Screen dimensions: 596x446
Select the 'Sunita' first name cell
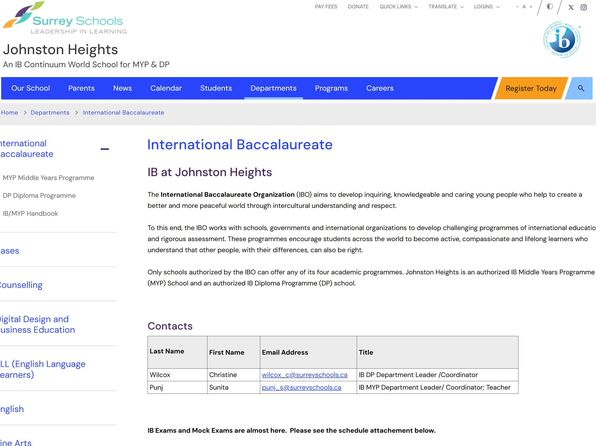[234, 387]
